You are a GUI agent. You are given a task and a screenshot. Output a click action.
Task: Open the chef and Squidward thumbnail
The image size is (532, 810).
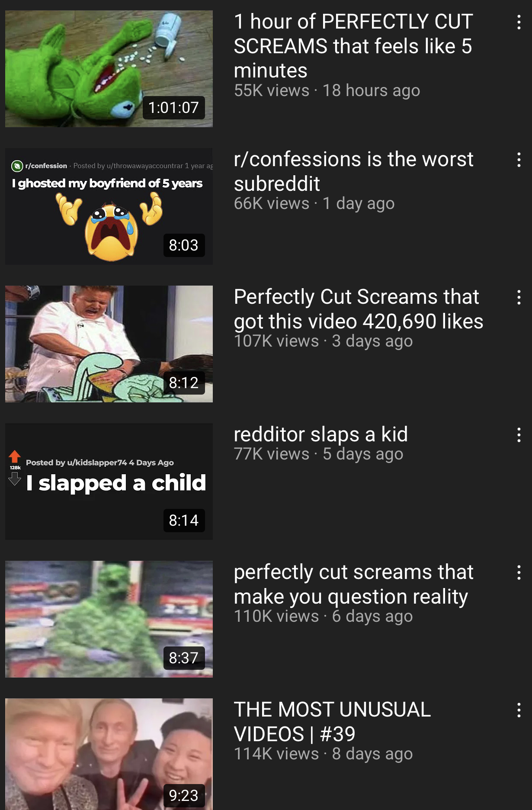(109, 344)
